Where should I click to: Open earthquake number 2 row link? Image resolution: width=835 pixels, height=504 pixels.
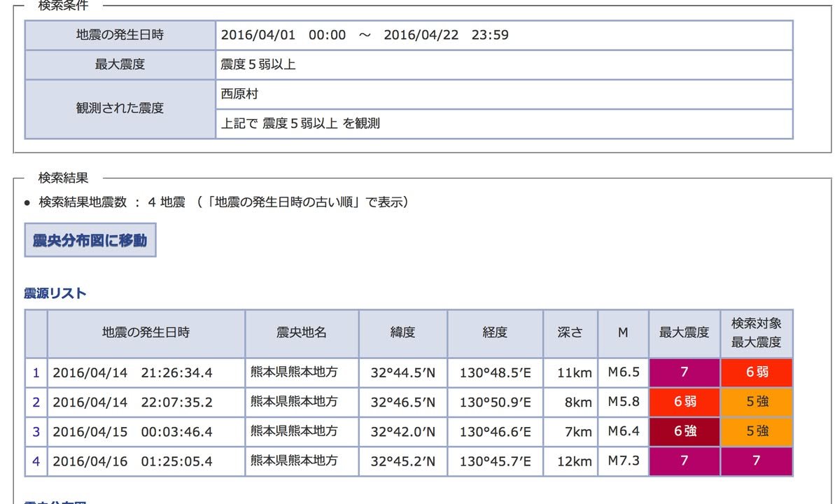click(36, 402)
